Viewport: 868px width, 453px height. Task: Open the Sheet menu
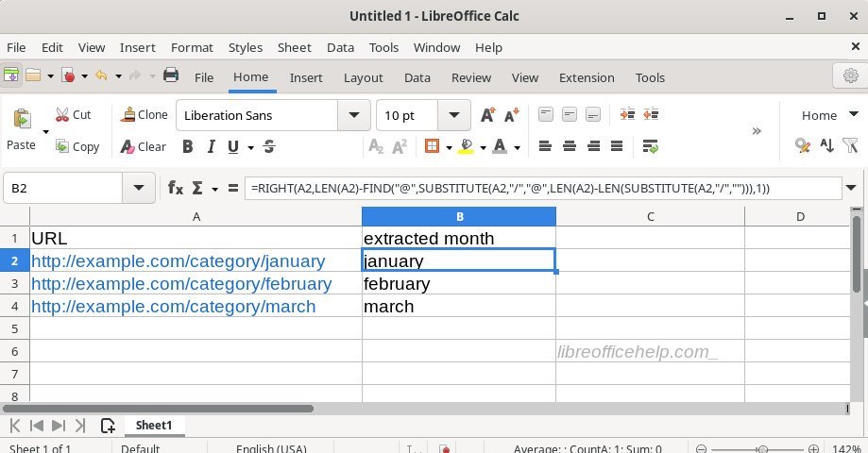(x=295, y=47)
